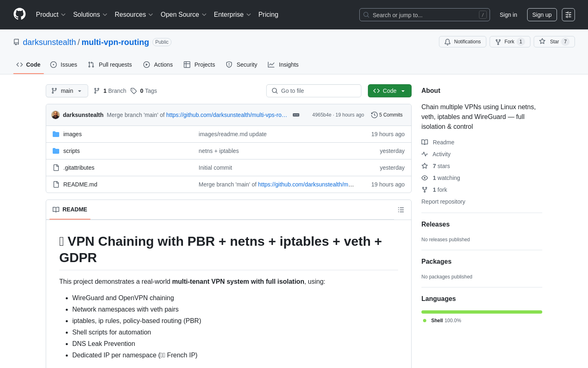Click the Shell 100.0% language link
588x368 pixels.
[x=442, y=321]
